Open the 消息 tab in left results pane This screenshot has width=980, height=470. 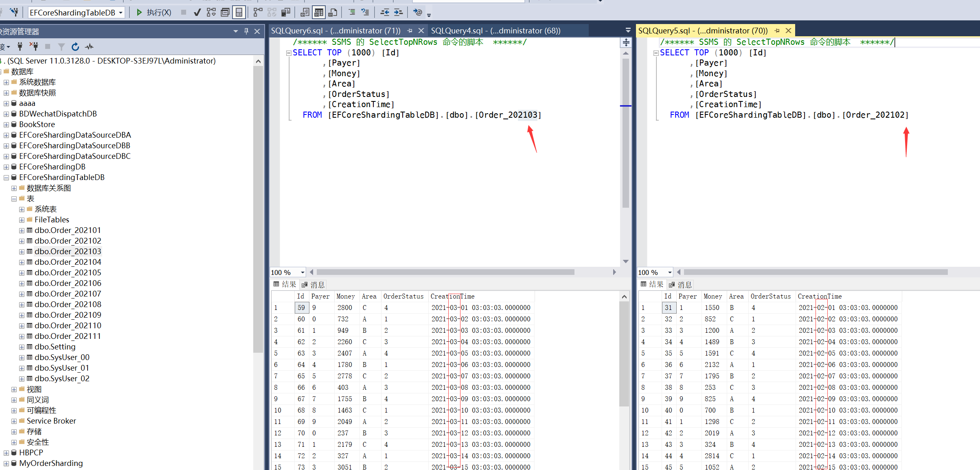(x=313, y=285)
